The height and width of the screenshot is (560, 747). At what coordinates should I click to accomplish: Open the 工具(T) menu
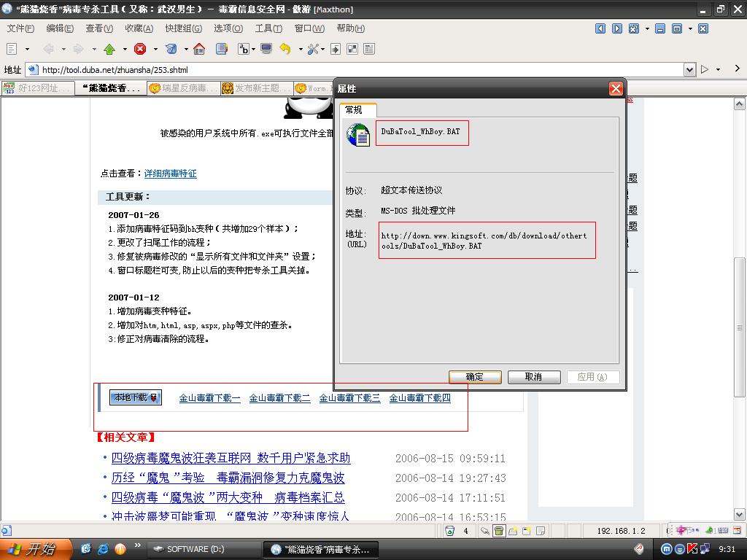coord(268,28)
